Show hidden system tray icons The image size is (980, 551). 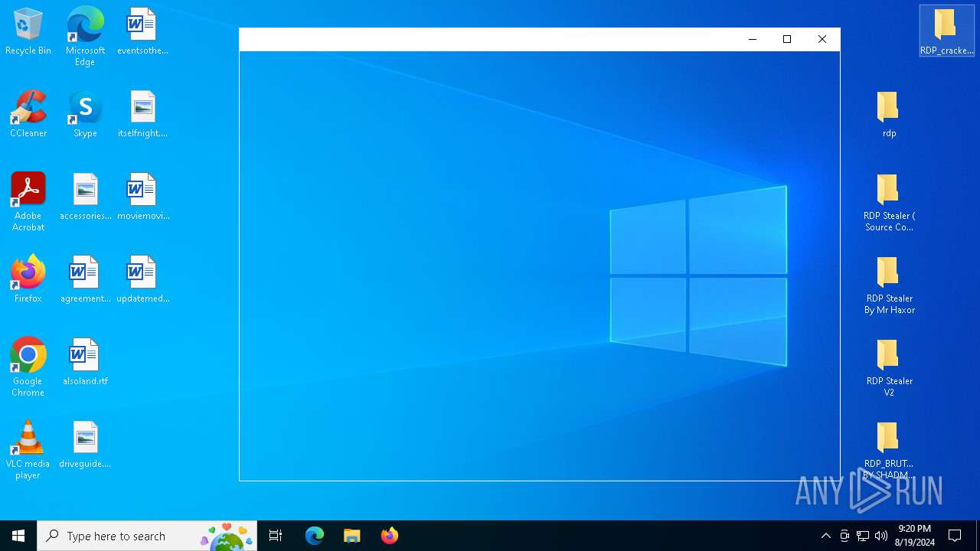pos(825,536)
